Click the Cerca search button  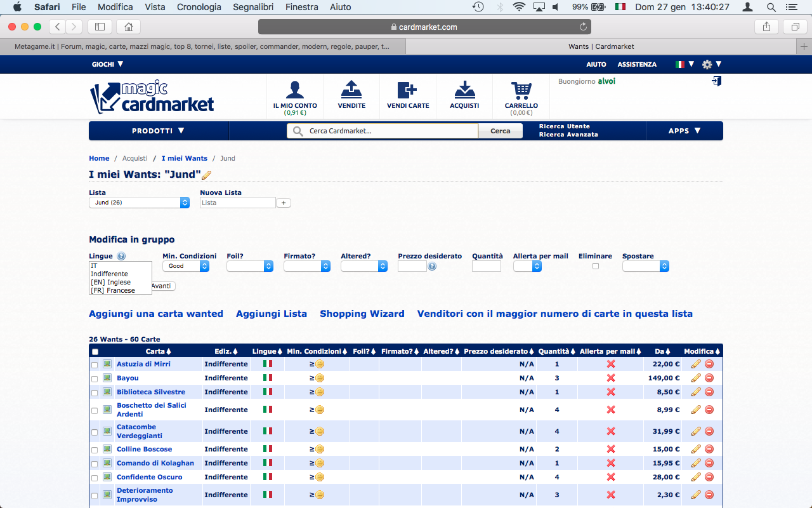point(500,131)
